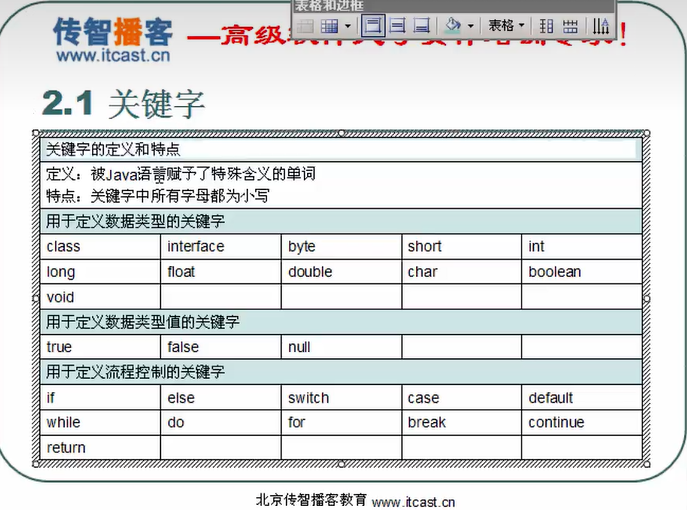Click the borders grid icon
This screenshot has width=687, height=510.
[329, 26]
